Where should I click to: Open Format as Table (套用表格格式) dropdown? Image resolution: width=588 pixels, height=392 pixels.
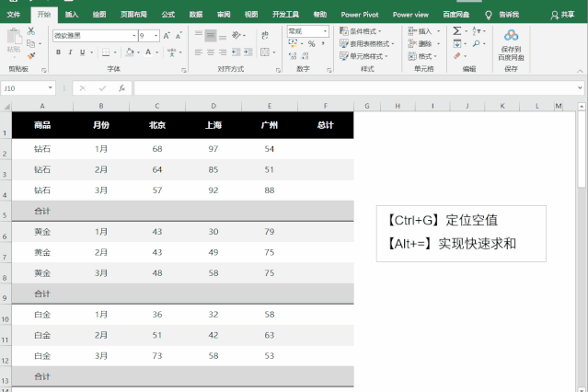click(x=367, y=43)
